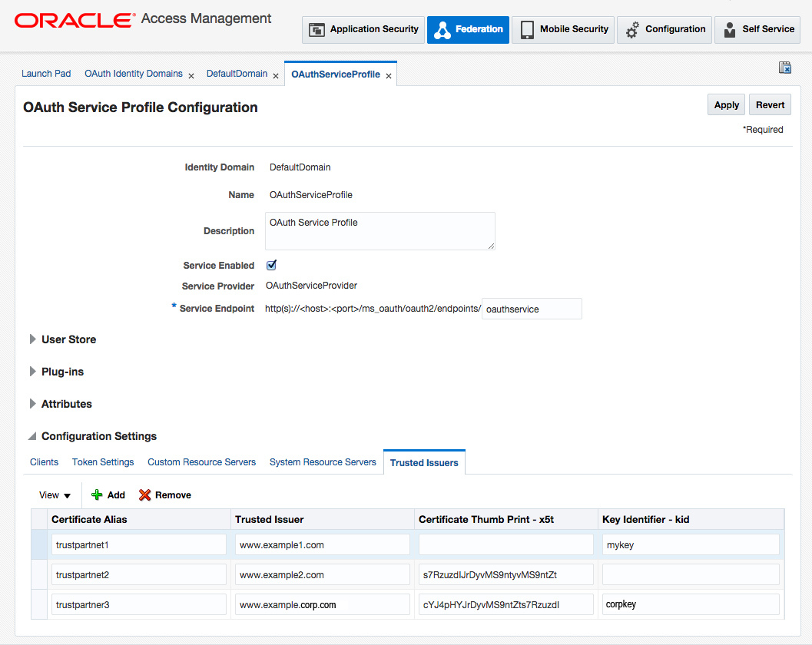This screenshot has width=812, height=645.
Task: Open the View dropdown menu
Action: (55, 495)
